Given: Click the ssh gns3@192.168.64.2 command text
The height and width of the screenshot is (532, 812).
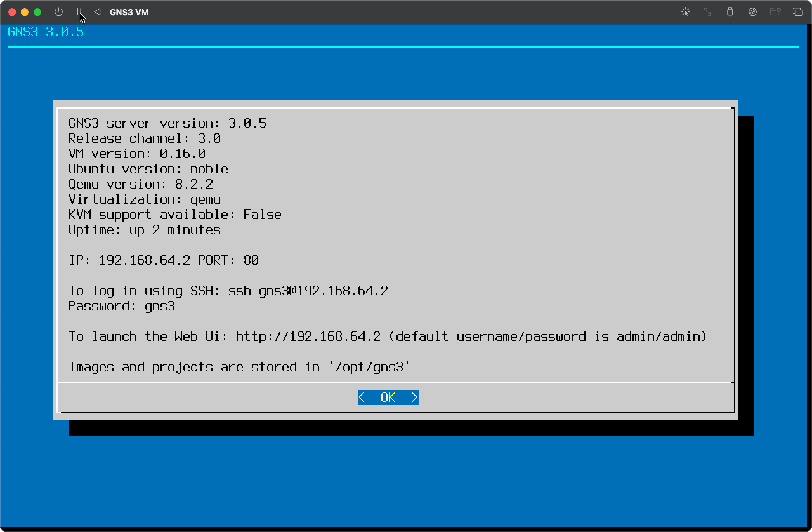Looking at the screenshot, I should tap(308, 291).
